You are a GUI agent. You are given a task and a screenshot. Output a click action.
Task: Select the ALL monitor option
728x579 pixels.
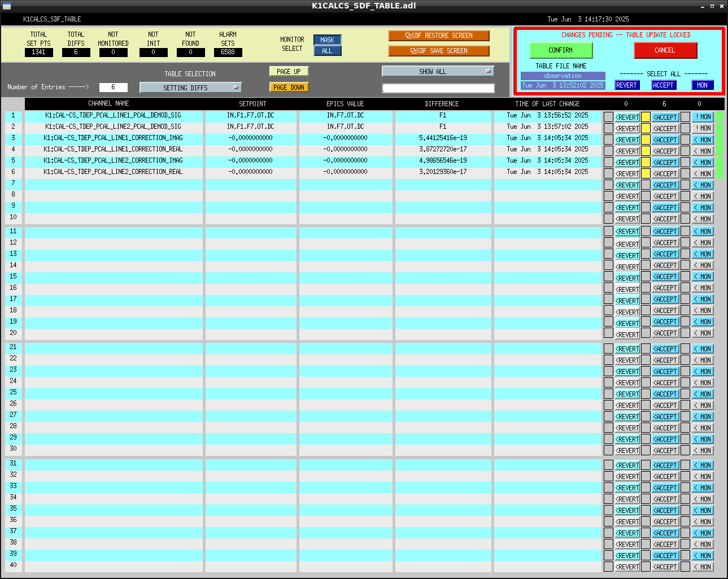tap(328, 51)
